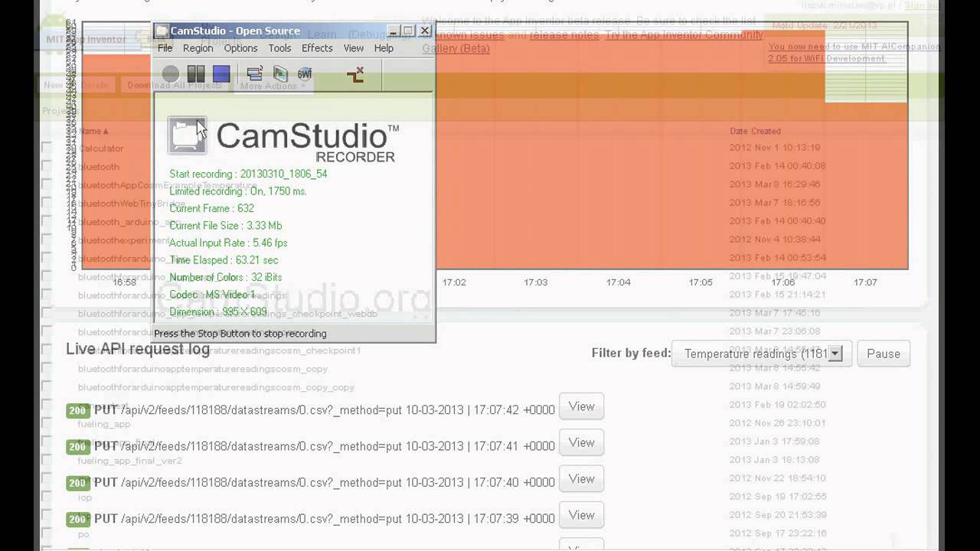Tick the fueling_app project checkbox
980x551 pixels.
tap(47, 422)
